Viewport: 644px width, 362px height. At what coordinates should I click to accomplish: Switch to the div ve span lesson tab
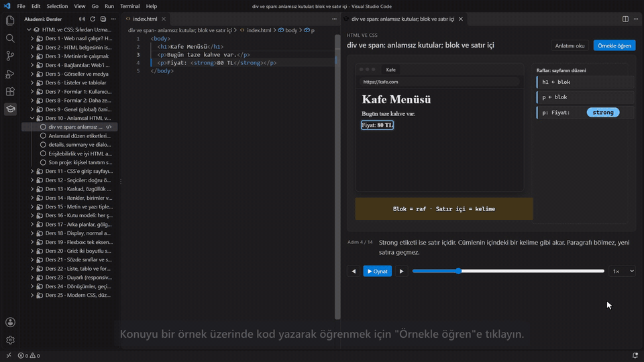(403, 19)
